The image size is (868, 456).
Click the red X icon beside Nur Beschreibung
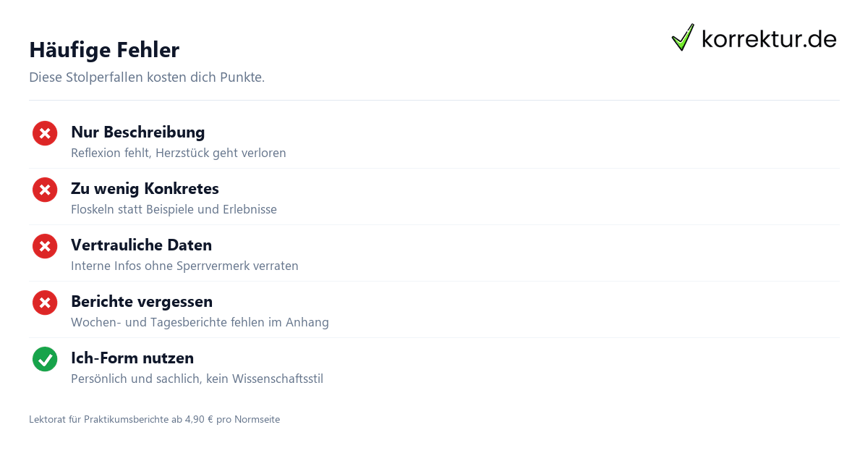click(x=45, y=133)
